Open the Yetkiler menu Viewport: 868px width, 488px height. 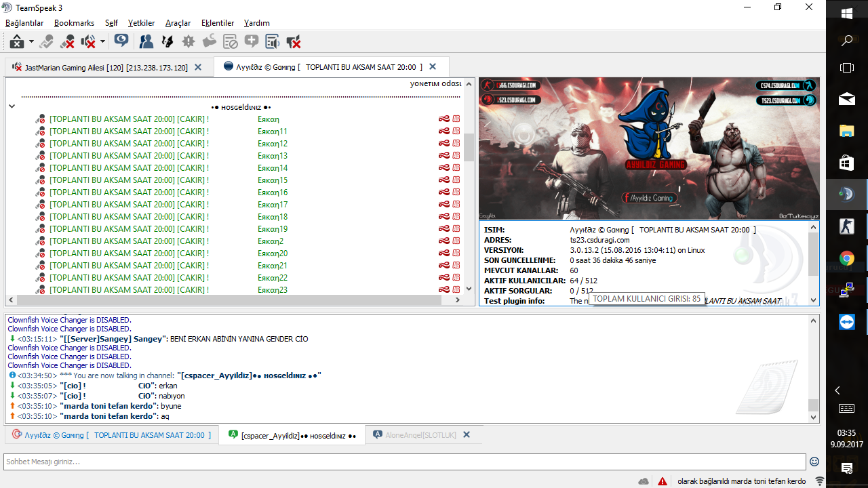[142, 23]
